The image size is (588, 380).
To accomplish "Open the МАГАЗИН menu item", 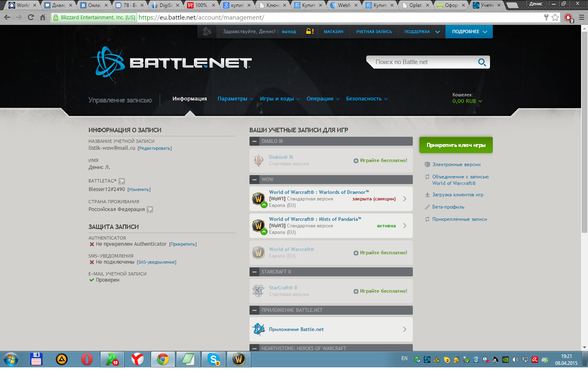I will (334, 31).
